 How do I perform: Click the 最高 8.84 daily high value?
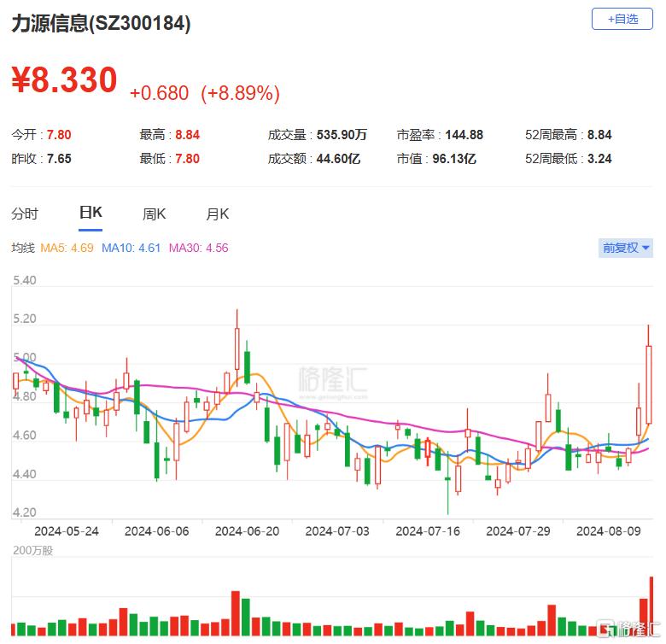pyautogui.click(x=187, y=135)
